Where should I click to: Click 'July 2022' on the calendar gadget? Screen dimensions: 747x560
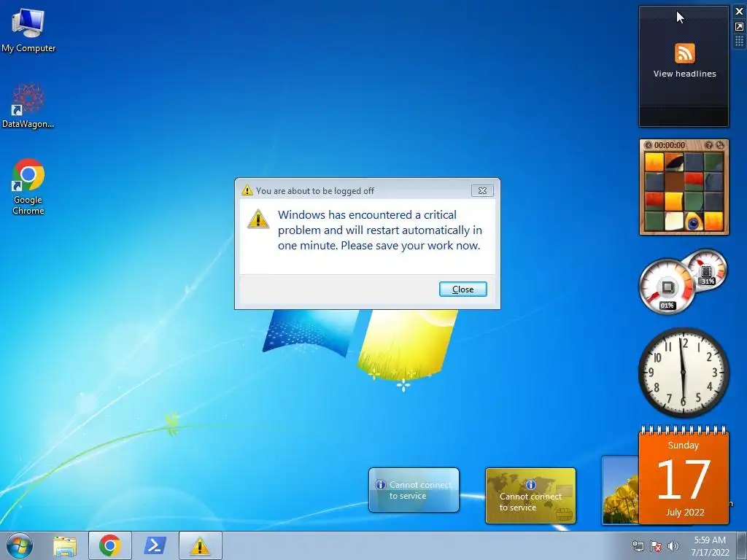point(684,513)
